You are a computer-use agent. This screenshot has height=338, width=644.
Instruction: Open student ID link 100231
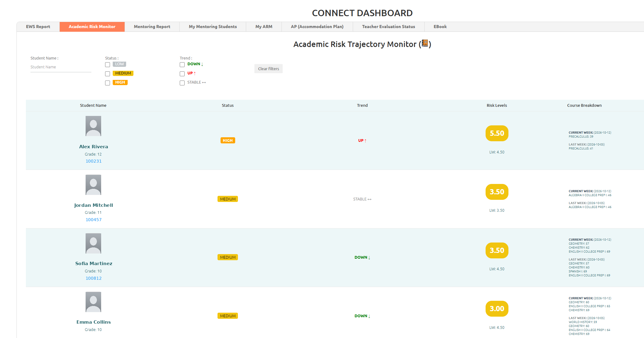click(x=94, y=161)
